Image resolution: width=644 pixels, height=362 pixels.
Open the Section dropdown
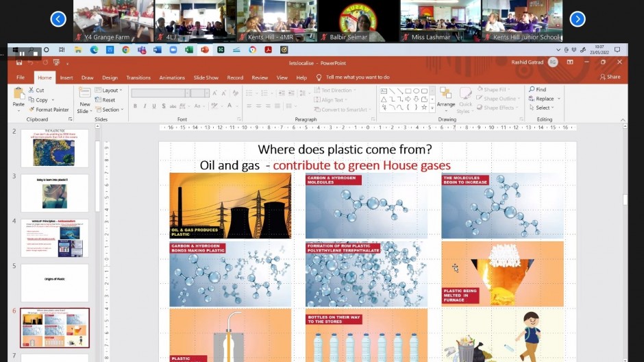point(110,110)
